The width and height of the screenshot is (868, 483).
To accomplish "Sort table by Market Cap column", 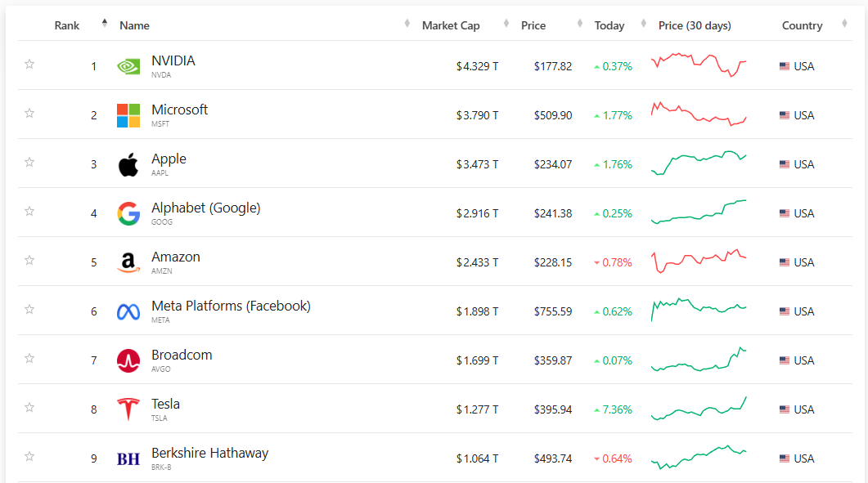I will point(451,25).
